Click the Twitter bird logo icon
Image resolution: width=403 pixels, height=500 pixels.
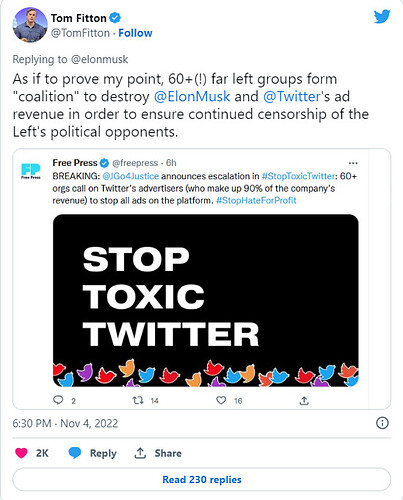pos(382,16)
